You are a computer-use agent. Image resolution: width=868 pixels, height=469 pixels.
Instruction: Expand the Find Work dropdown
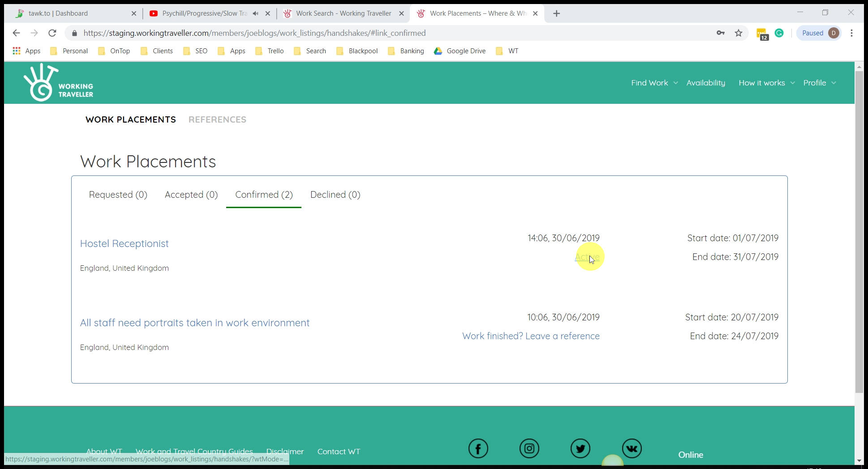pyautogui.click(x=654, y=83)
